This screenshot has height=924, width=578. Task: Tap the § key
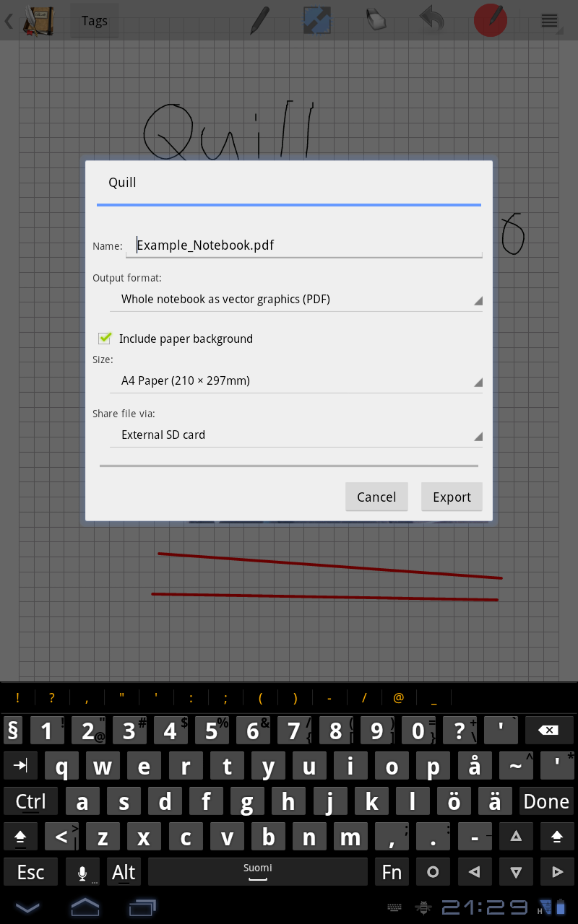[x=13, y=731]
